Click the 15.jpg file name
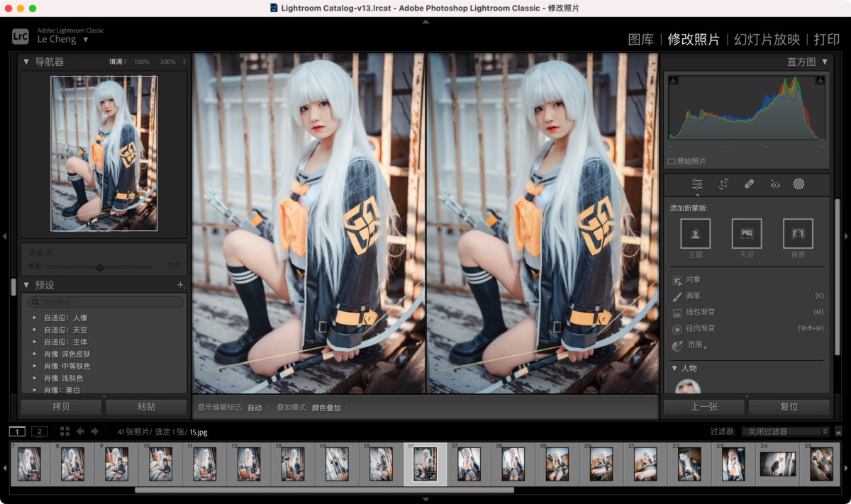This screenshot has height=504, width=851. [199, 432]
